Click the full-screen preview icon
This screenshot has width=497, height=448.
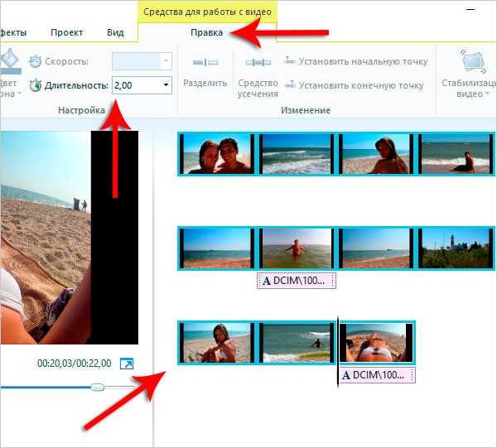(127, 364)
